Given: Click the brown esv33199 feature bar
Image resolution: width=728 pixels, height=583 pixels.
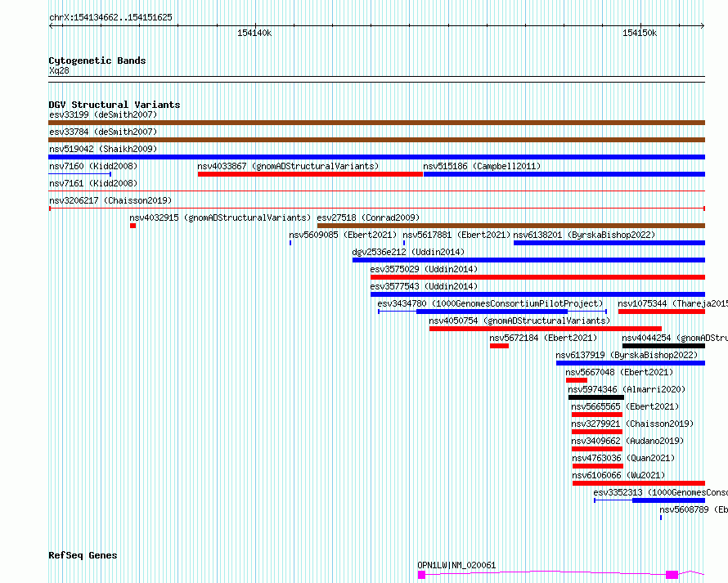Looking at the screenshot, I should click(x=376, y=123).
